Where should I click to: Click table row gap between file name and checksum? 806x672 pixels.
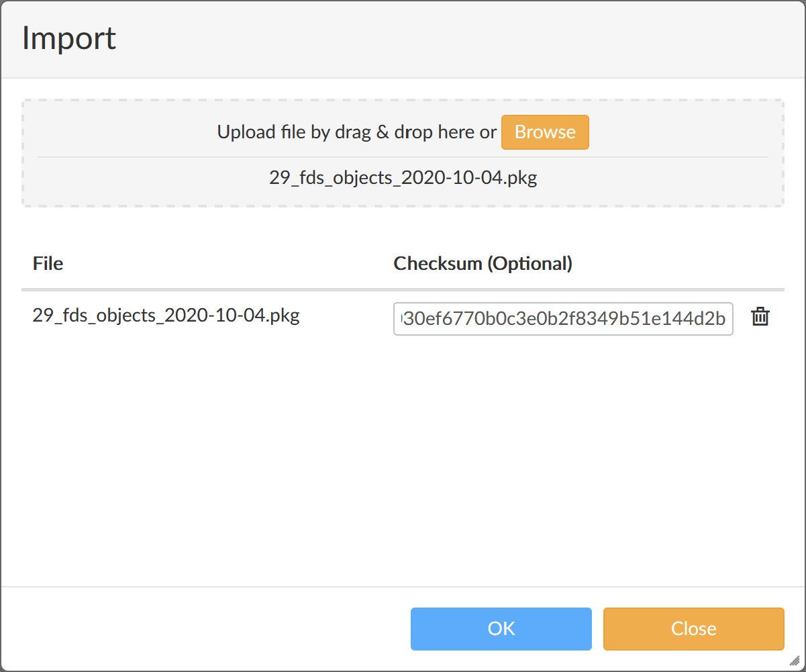pyautogui.click(x=346, y=317)
